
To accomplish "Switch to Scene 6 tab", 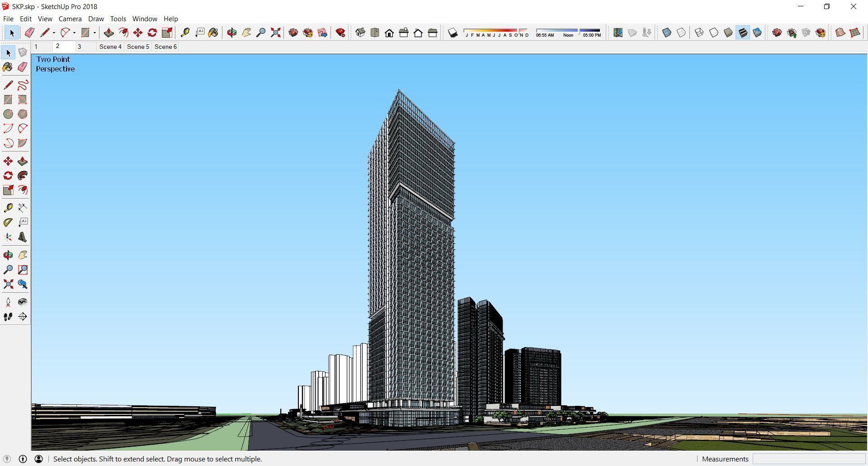I will pos(165,47).
